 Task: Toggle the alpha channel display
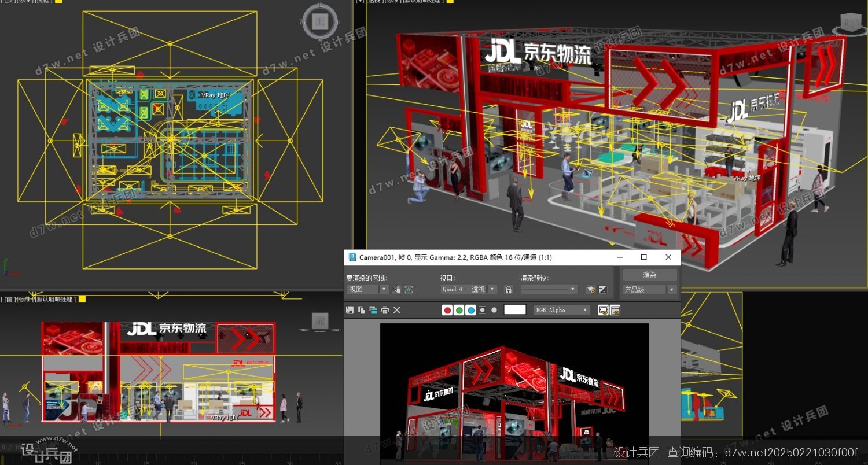(482, 310)
